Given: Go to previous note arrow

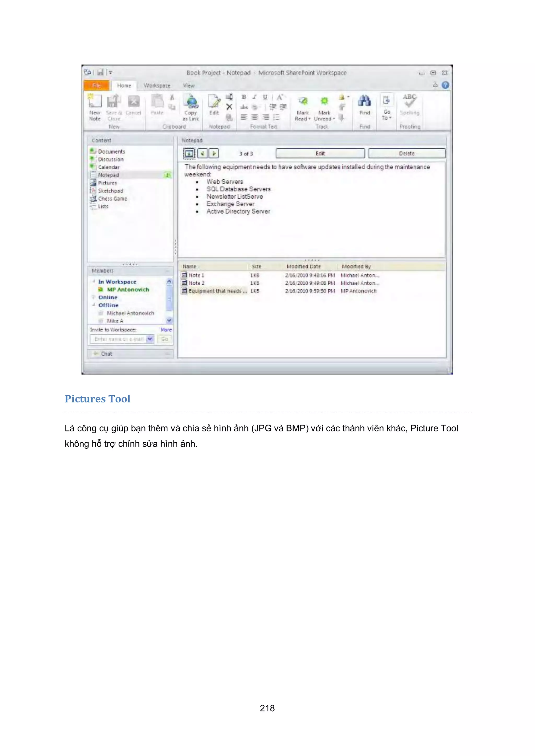Looking at the screenshot, I should (x=202, y=154).
